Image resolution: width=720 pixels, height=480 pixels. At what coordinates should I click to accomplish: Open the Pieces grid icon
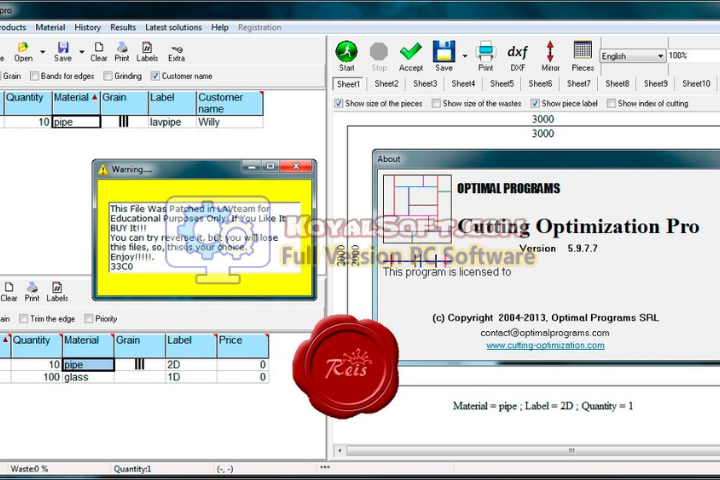583,50
